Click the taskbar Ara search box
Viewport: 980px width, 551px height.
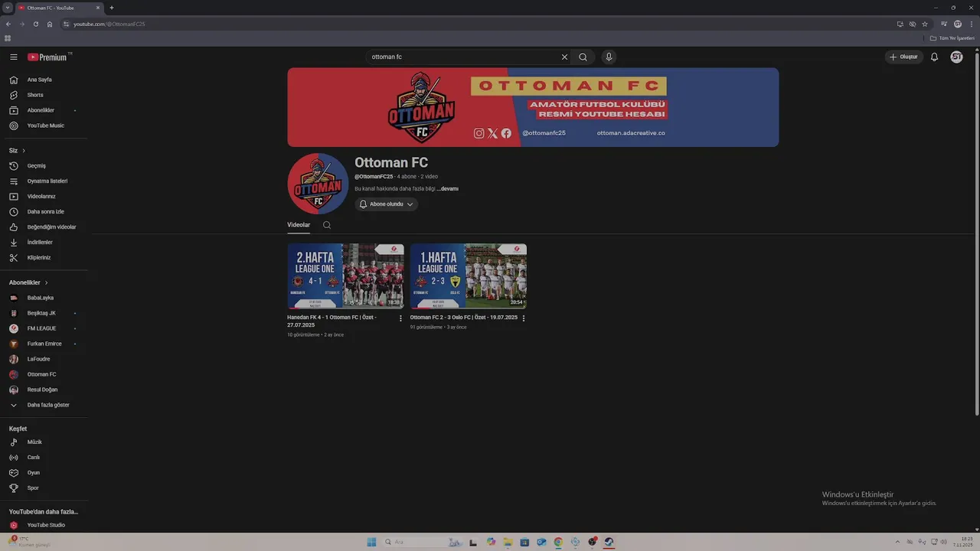[x=421, y=542]
